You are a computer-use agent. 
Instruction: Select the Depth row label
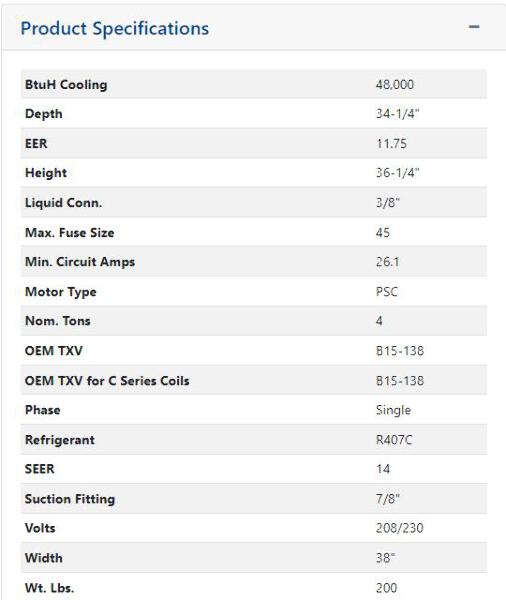click(x=44, y=114)
